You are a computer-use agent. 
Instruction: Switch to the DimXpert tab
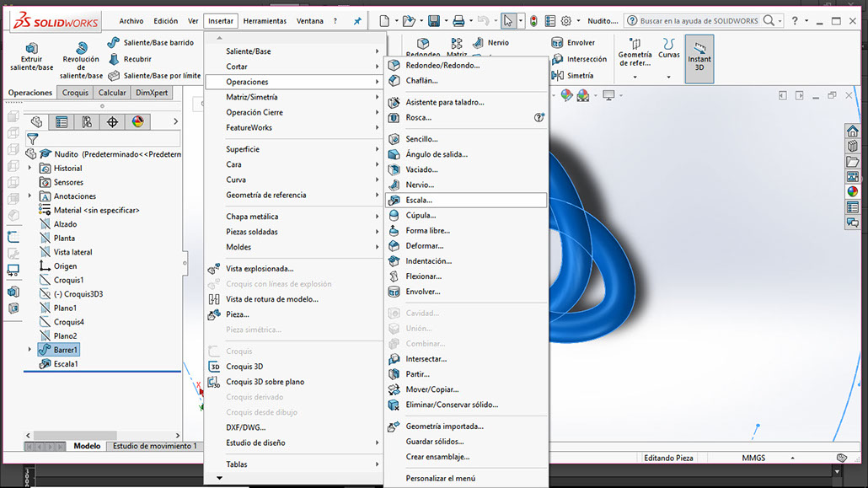point(152,93)
